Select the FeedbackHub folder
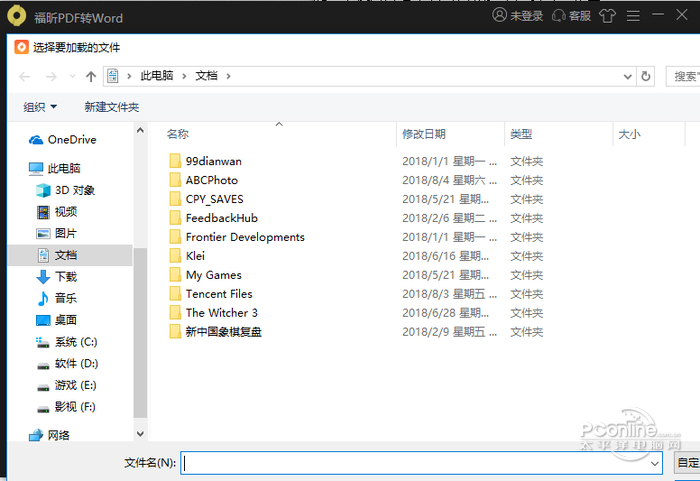The width and height of the screenshot is (700, 481). (x=214, y=218)
